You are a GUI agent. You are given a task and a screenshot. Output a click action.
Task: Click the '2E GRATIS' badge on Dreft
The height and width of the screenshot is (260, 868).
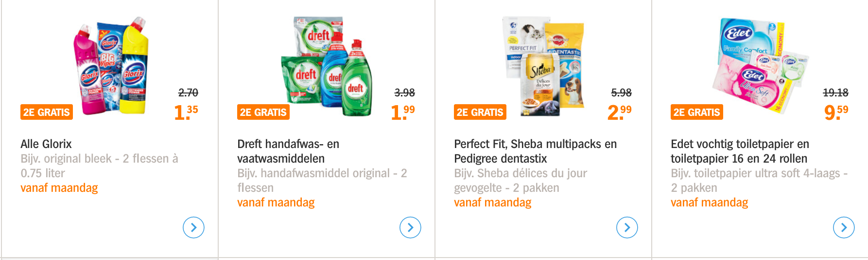tap(263, 112)
